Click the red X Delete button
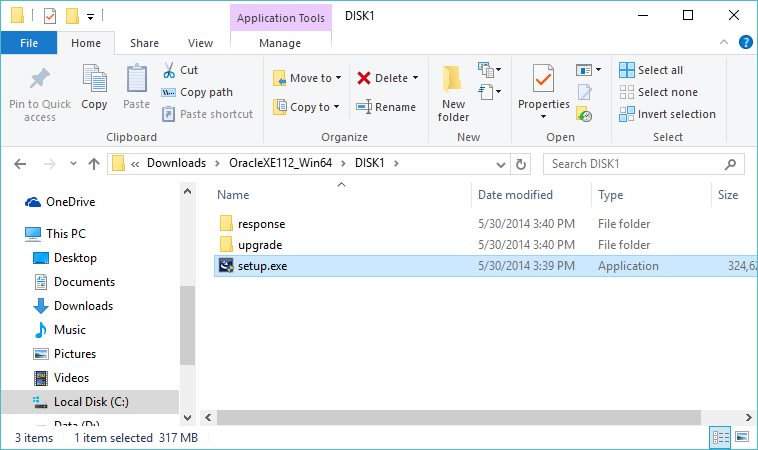The image size is (758, 450). coord(364,78)
